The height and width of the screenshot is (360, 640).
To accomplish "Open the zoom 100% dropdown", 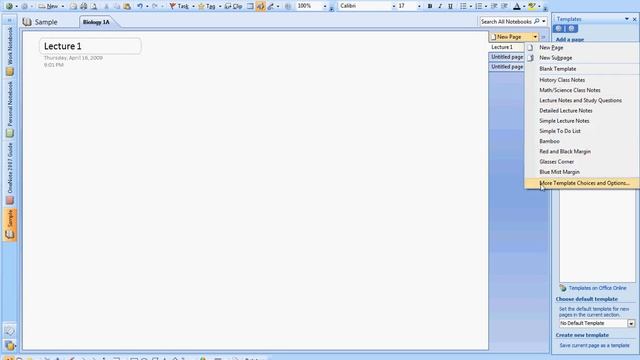I will [x=325, y=6].
